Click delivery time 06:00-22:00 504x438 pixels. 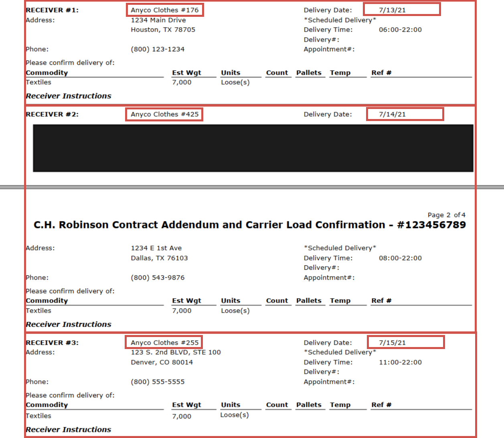(400, 30)
